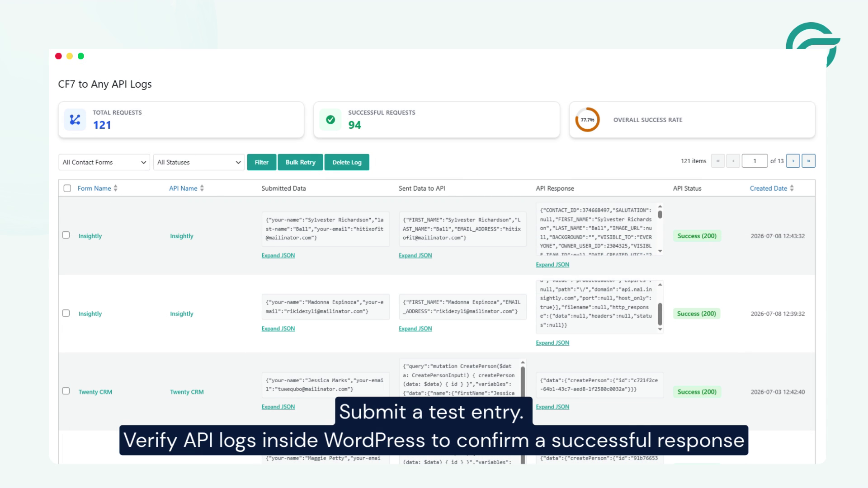The image size is (868, 488).
Task: Expand JSON for Madonna API response
Action: tap(552, 343)
